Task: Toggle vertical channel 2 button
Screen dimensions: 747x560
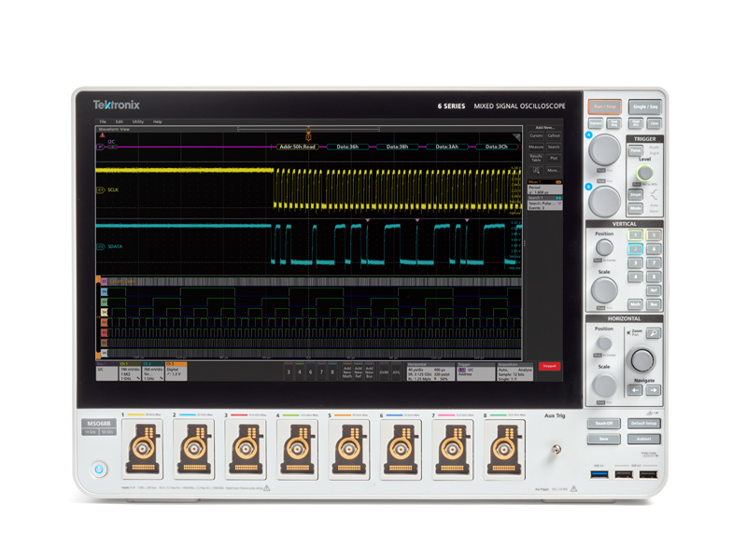Action: pyautogui.click(x=635, y=250)
